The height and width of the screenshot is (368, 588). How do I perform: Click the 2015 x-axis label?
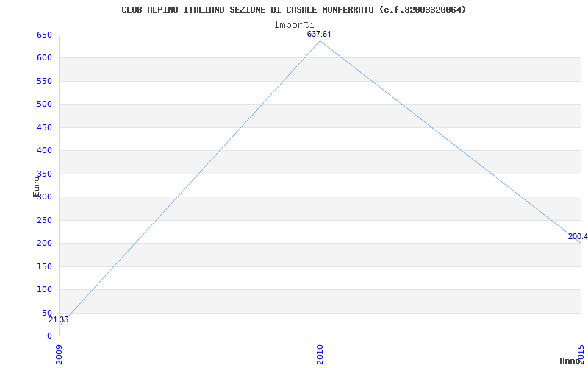point(581,355)
